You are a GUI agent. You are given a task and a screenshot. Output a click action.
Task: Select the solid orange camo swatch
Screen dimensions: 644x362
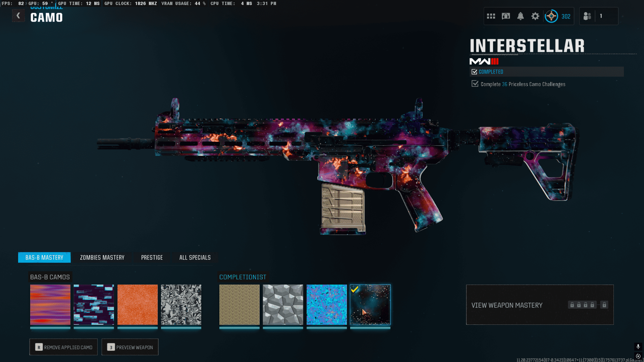[x=138, y=305]
